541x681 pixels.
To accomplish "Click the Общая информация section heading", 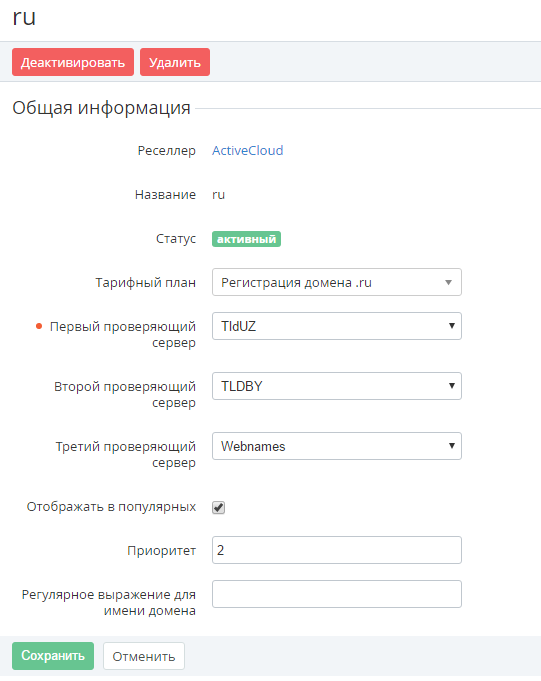I will pos(101,108).
